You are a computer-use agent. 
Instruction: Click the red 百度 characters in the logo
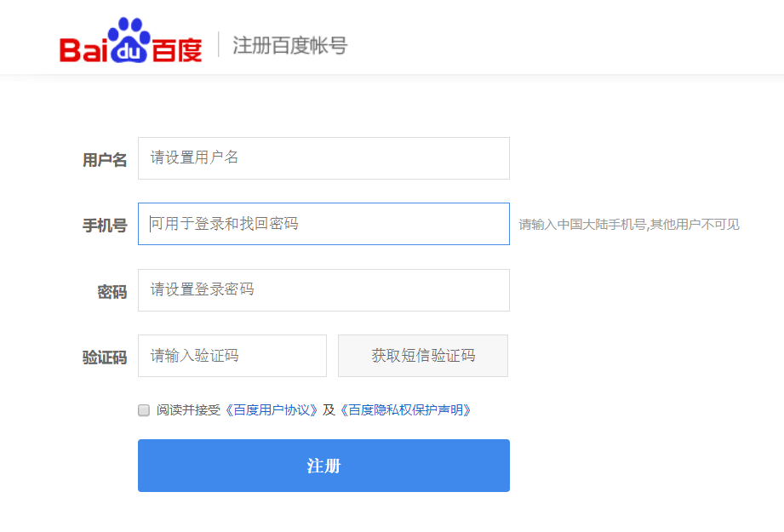(177, 49)
